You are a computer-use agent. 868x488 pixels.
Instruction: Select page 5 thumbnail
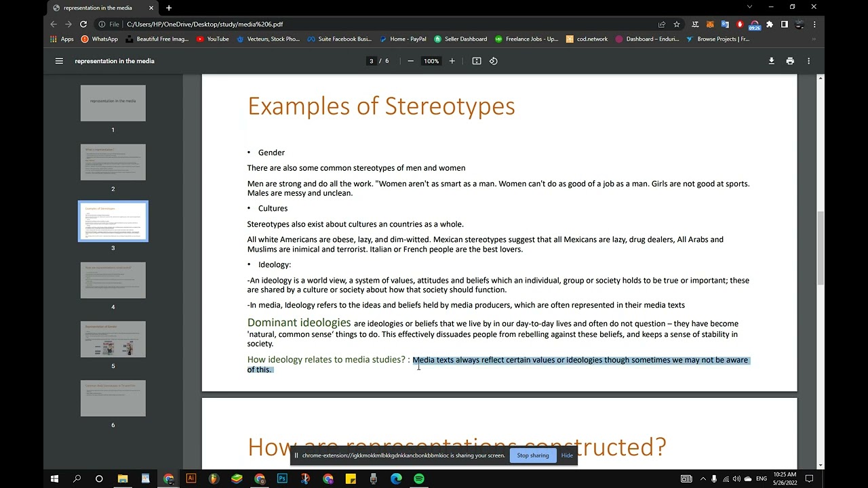coord(113,339)
